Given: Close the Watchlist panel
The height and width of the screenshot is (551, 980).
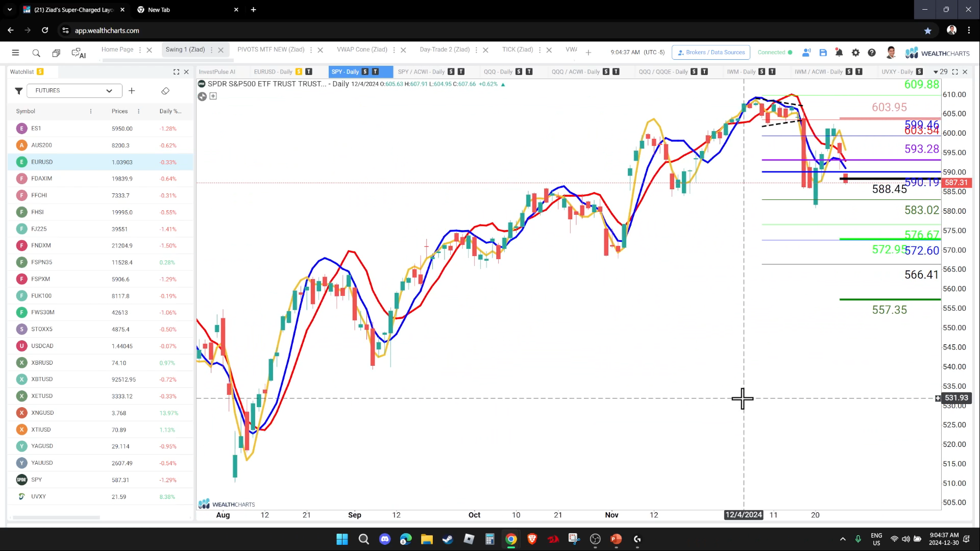Looking at the screenshot, I should point(186,72).
